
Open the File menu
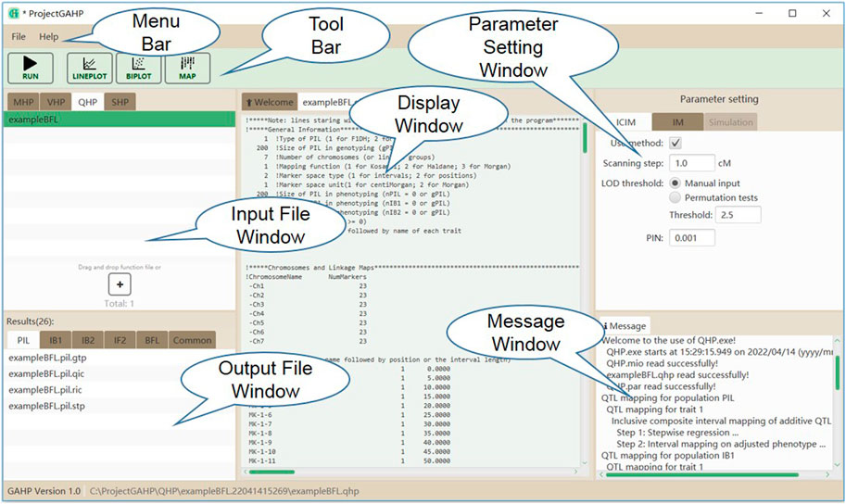pyautogui.click(x=19, y=37)
